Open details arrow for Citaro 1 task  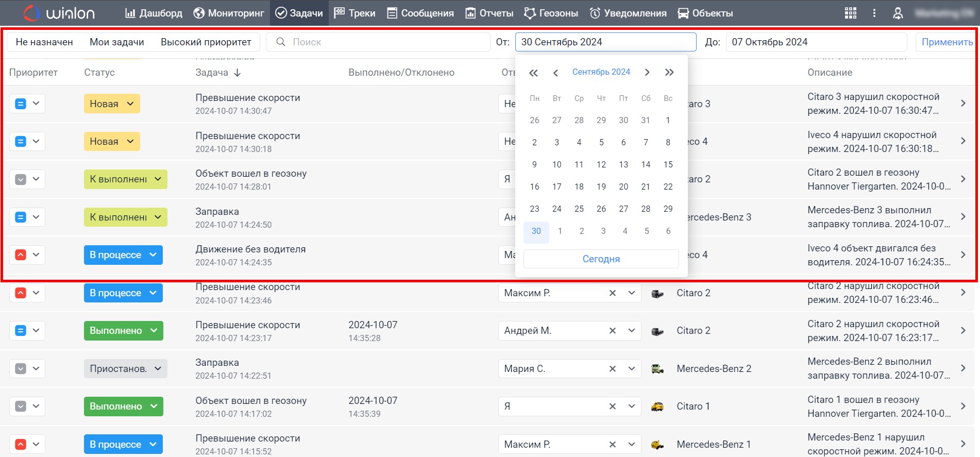[963, 406]
